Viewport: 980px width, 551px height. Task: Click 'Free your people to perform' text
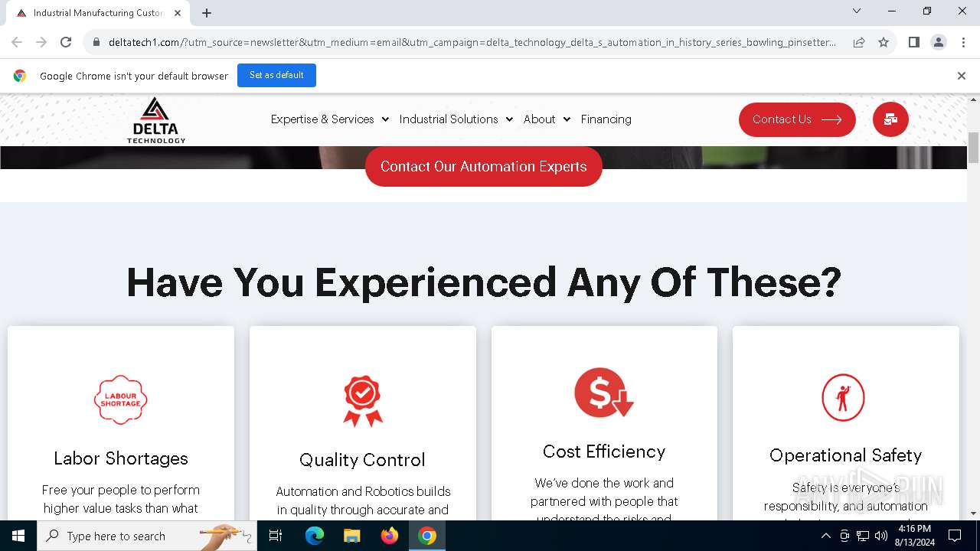click(x=121, y=490)
